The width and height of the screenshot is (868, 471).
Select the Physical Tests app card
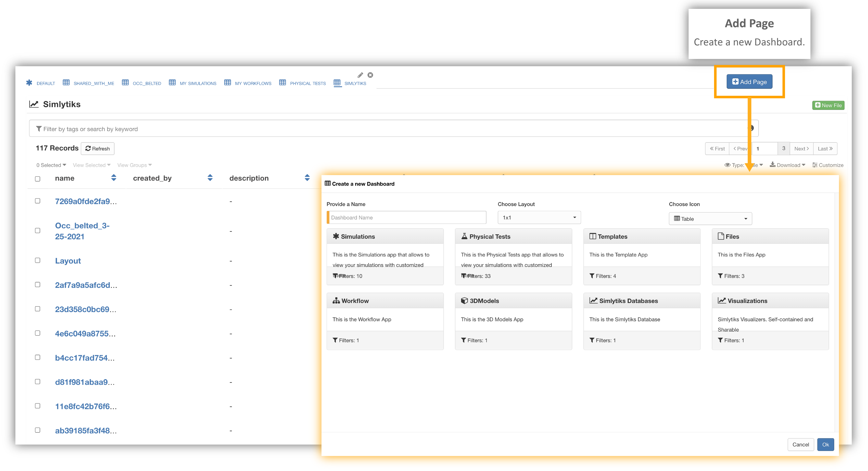[x=513, y=257]
